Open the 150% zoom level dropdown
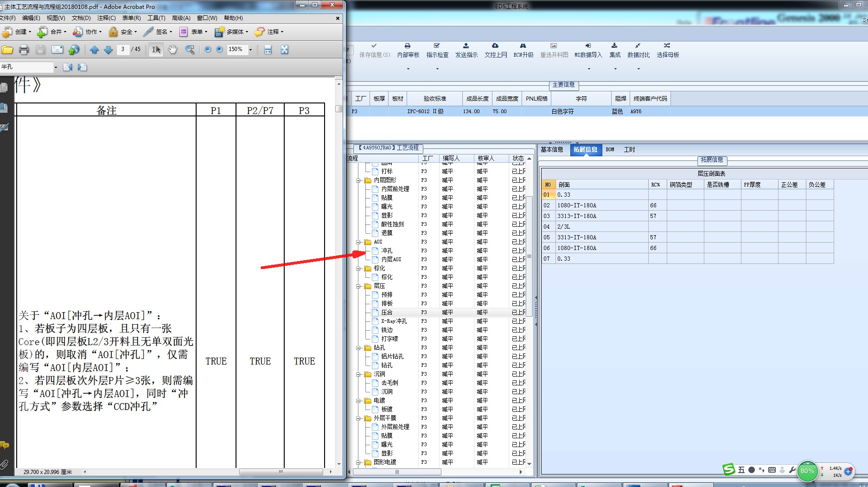Screen dimensions: 868x487 [x=251, y=50]
